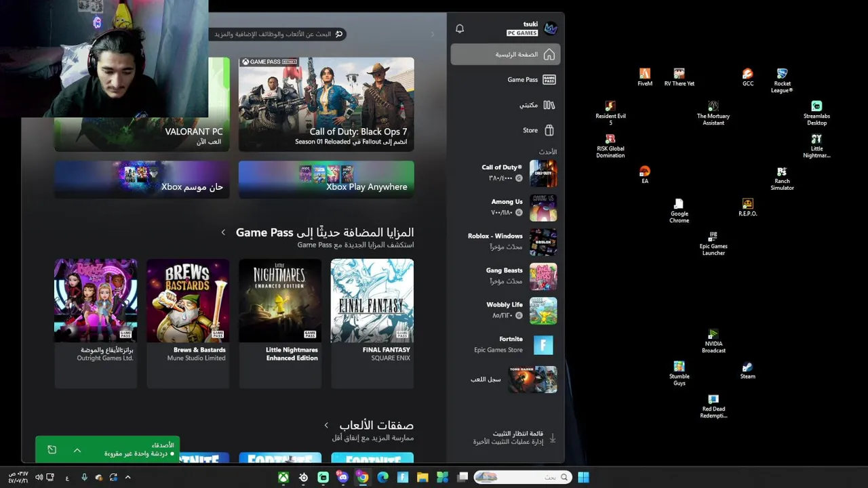The image size is (868, 488).
Task: Open EA desktop shortcut
Action: point(645,175)
